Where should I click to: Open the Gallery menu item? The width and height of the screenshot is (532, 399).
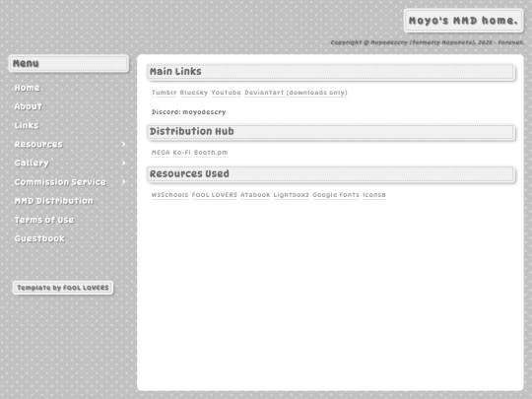tap(32, 164)
